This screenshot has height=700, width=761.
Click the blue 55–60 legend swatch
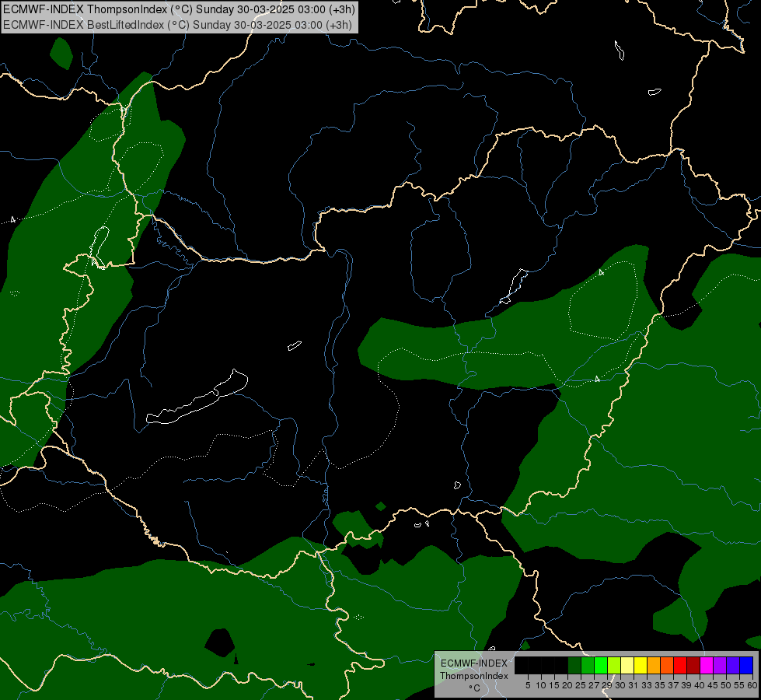pyautogui.click(x=746, y=665)
